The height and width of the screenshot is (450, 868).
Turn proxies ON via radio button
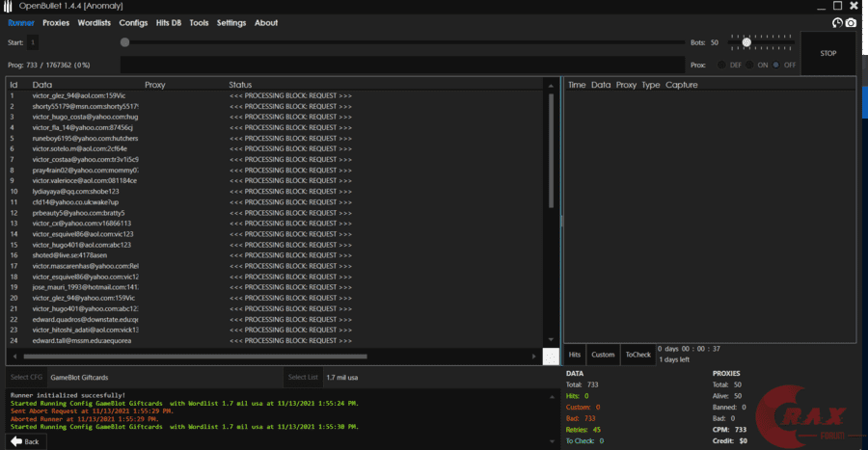[x=748, y=65]
